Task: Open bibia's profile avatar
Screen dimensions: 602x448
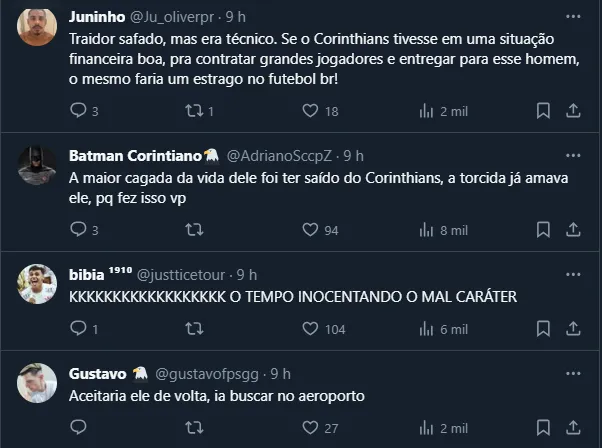Action: coord(37,284)
